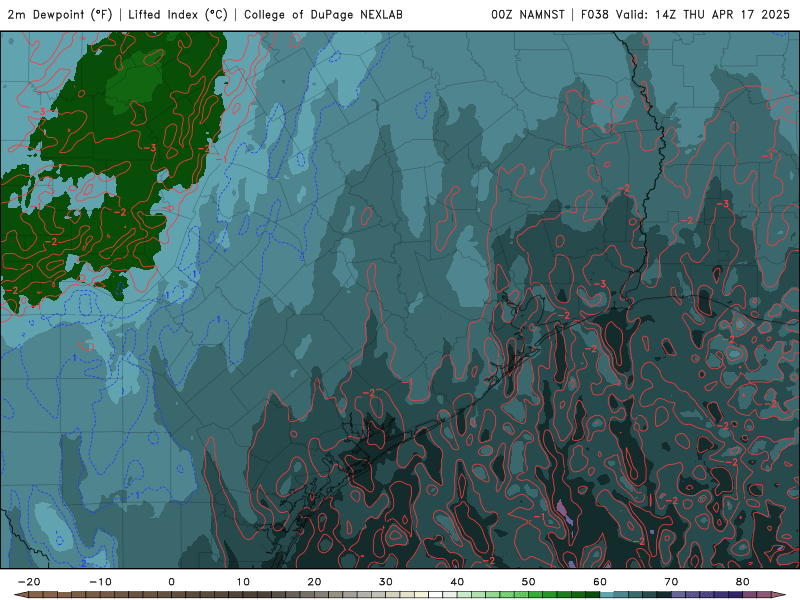The image size is (800, 600).
Task: Click the 50 label on the color scale
Action: point(529,582)
